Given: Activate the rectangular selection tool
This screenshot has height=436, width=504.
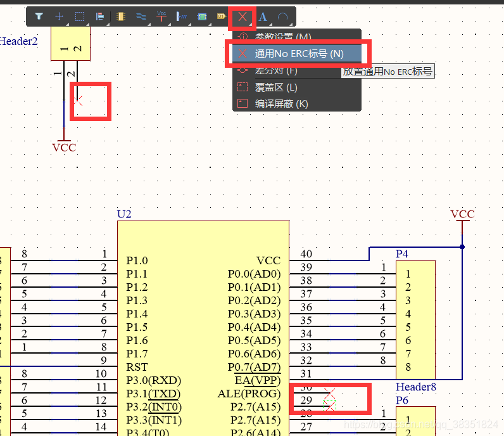Looking at the screenshot, I should [80, 16].
